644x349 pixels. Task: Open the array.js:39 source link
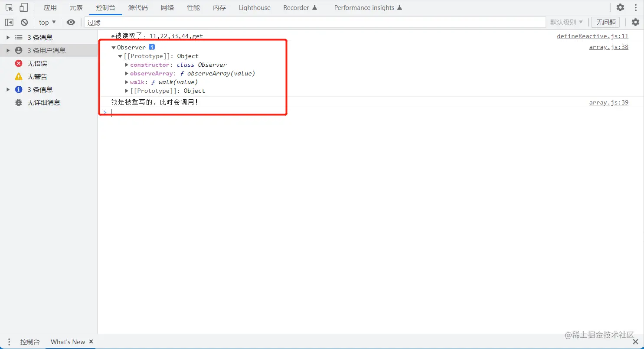click(x=608, y=102)
